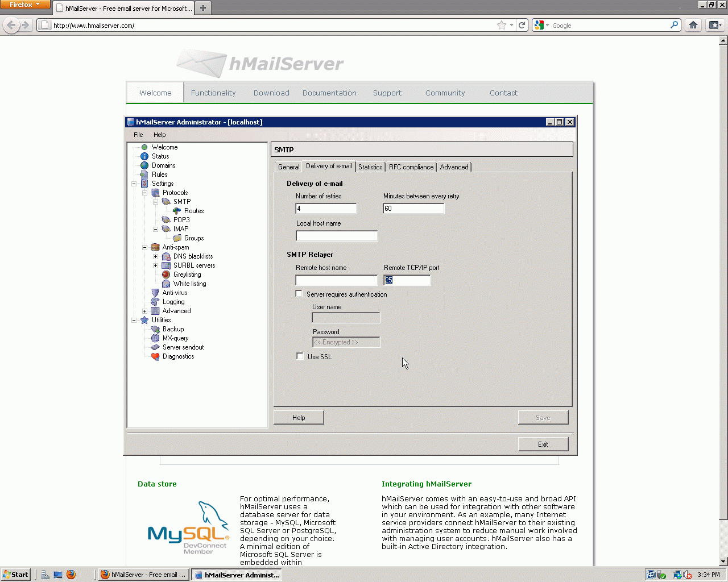Open a new Firefox tab

203,8
